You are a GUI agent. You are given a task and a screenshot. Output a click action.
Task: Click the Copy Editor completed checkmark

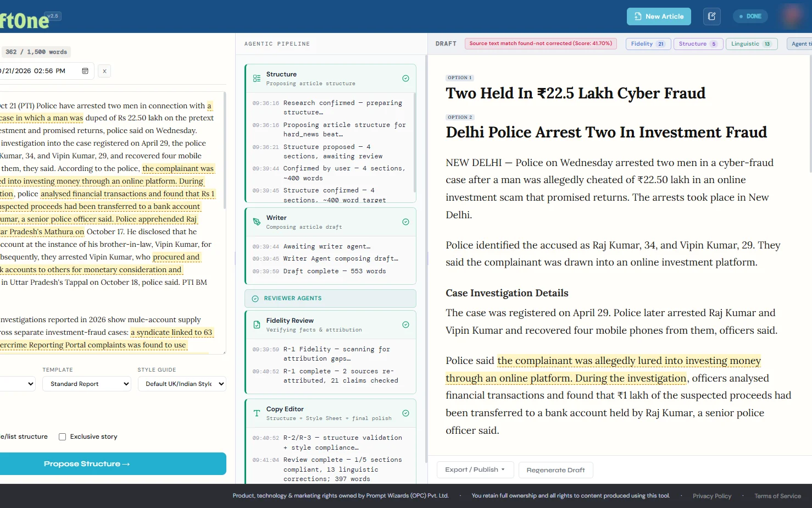pyautogui.click(x=405, y=413)
